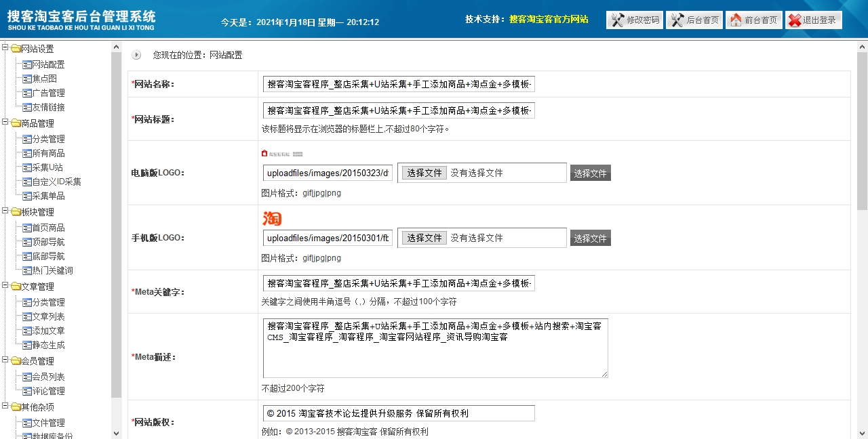The width and height of the screenshot is (868, 439).
Task: Click the 网站名称 text field
Action: 399,84
